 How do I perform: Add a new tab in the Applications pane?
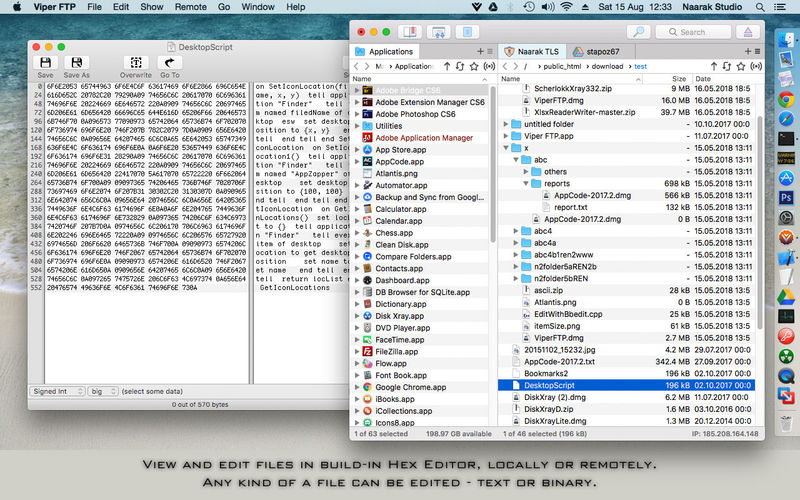pyautogui.click(x=479, y=50)
